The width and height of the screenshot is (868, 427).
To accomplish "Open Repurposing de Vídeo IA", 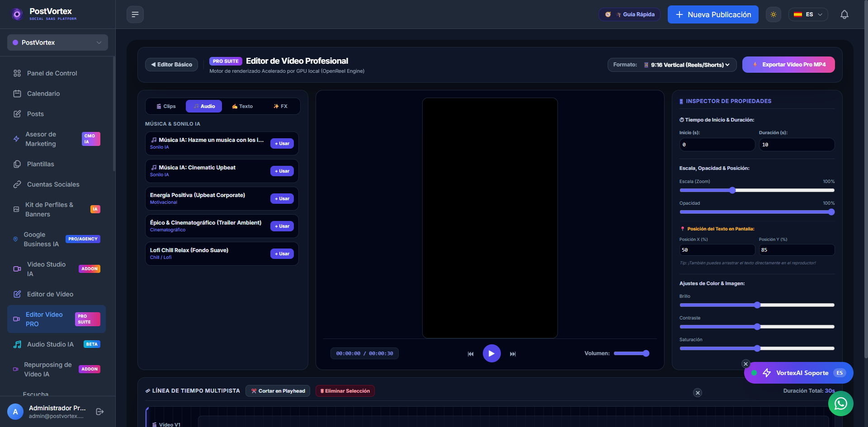I will pyautogui.click(x=57, y=369).
